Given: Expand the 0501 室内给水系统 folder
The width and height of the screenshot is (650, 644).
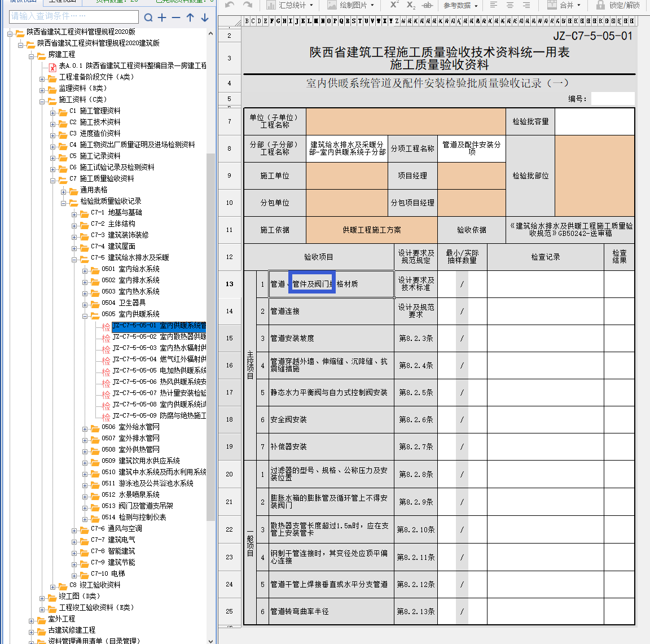Looking at the screenshot, I should [x=85, y=271].
